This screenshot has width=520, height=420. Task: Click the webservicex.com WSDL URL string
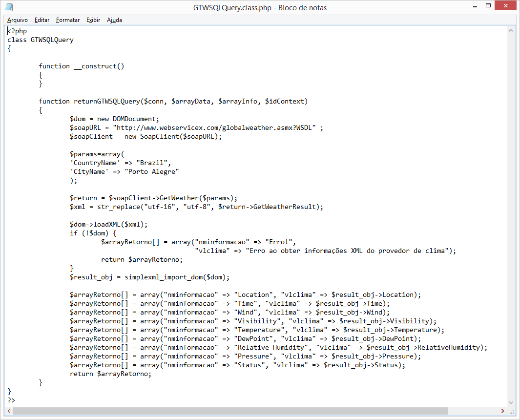click(x=216, y=127)
